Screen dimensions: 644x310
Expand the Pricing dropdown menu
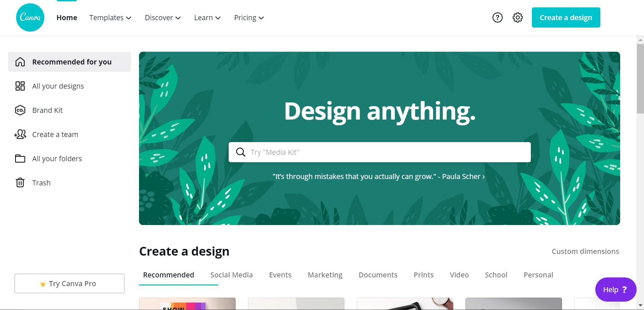pyautogui.click(x=249, y=17)
